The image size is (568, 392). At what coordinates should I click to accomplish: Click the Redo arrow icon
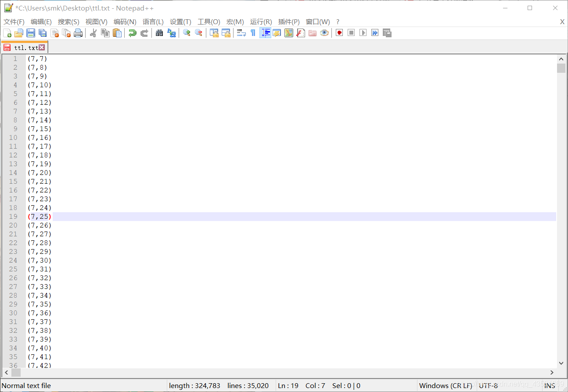point(144,33)
